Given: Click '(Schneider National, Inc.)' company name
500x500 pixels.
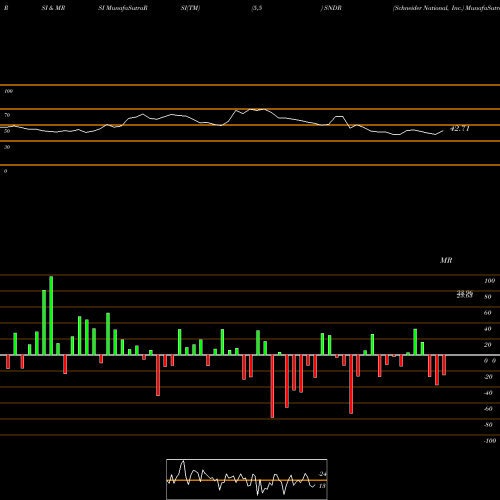Looking at the screenshot, I should [428, 8].
